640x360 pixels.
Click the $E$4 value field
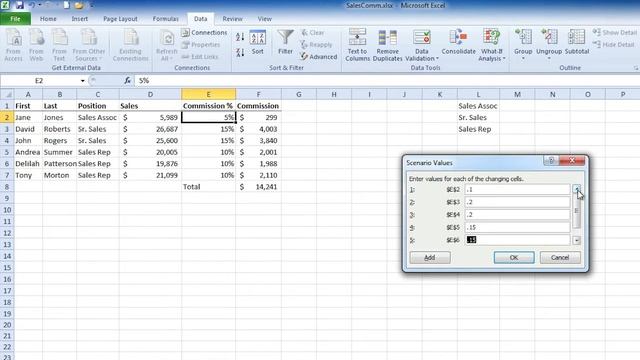click(x=517, y=215)
